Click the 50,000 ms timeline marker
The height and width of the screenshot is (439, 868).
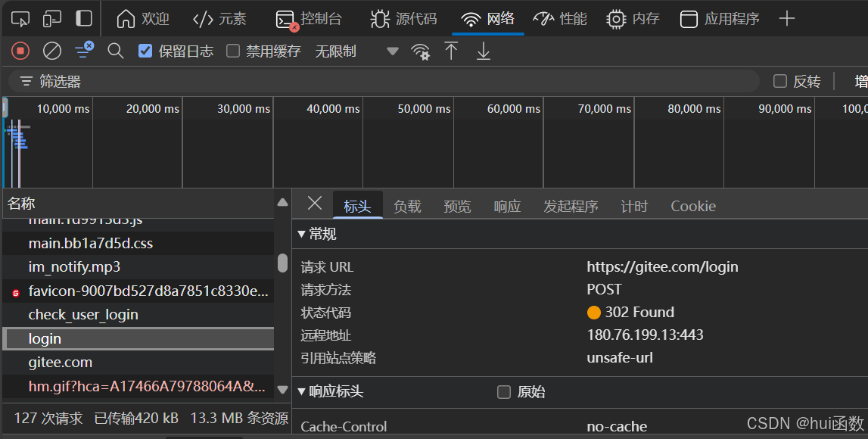point(424,109)
